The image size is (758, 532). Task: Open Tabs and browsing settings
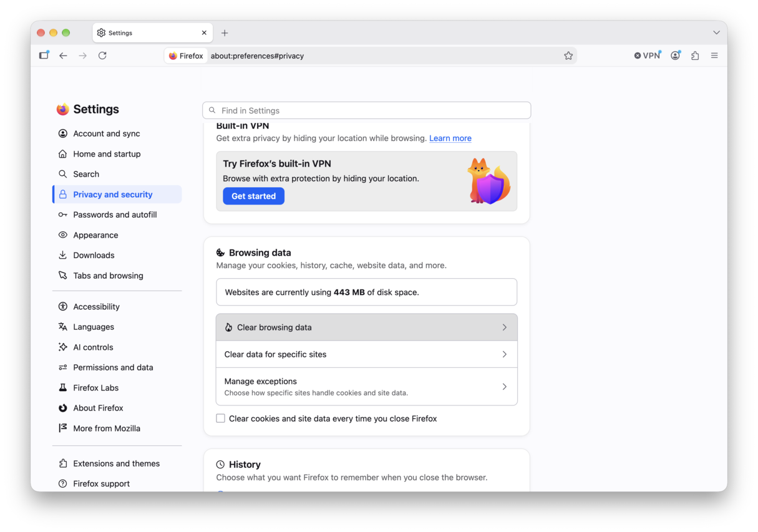[x=117, y=276]
